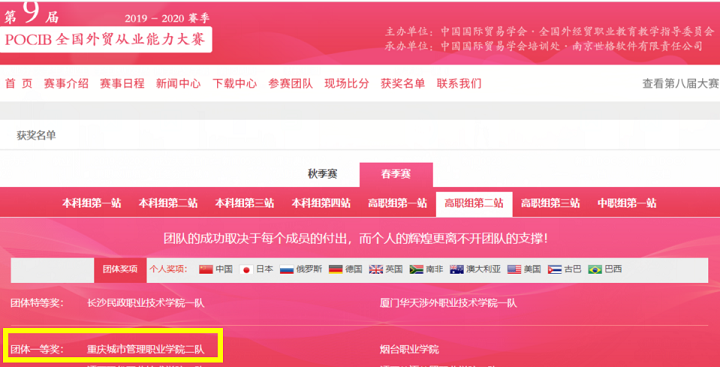Open the 联系我们 contact page
This screenshot has height=367, width=720.
tap(459, 84)
